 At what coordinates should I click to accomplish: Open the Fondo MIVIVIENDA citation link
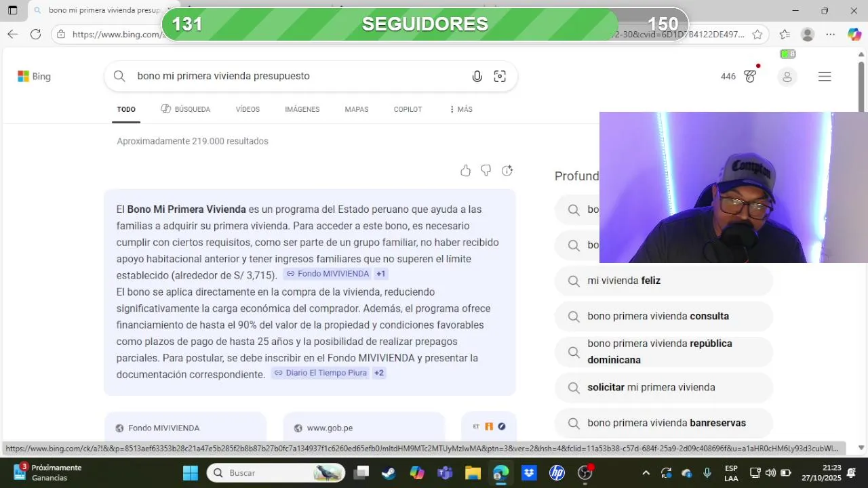(x=328, y=274)
